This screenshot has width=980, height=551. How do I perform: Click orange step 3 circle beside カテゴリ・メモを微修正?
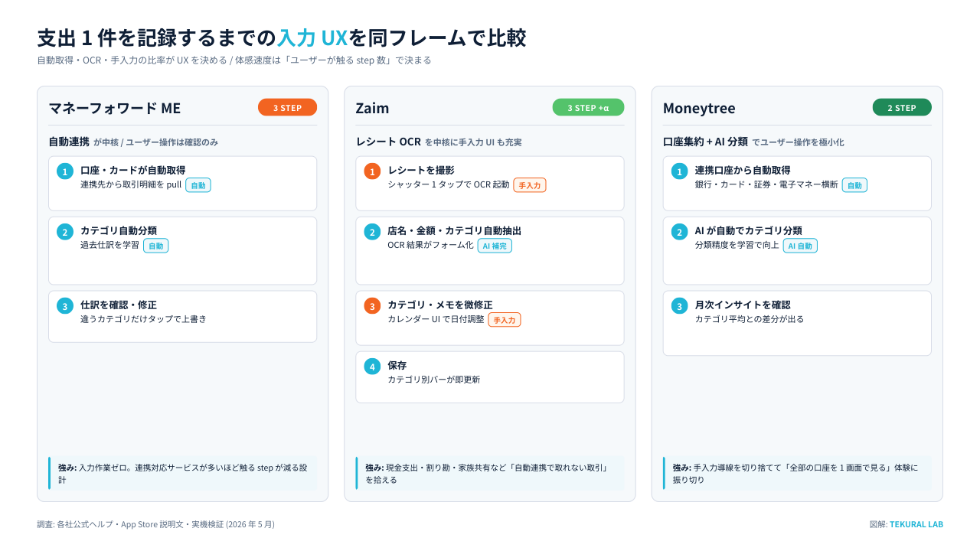(x=372, y=306)
